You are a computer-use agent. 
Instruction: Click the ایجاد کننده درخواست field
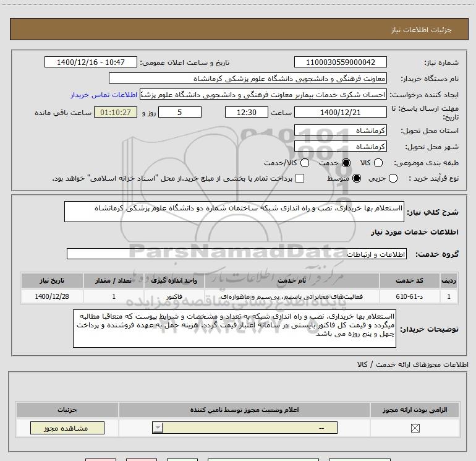[x=263, y=95]
